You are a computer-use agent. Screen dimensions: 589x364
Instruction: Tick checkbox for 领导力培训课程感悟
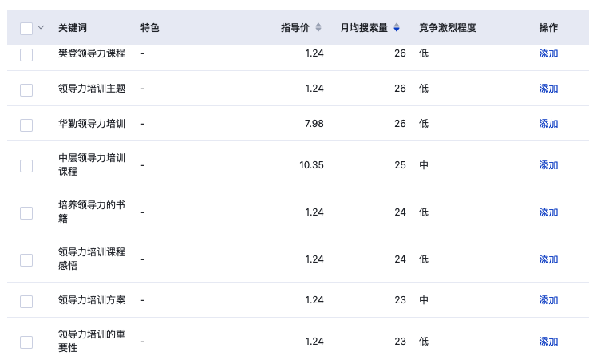point(26,260)
